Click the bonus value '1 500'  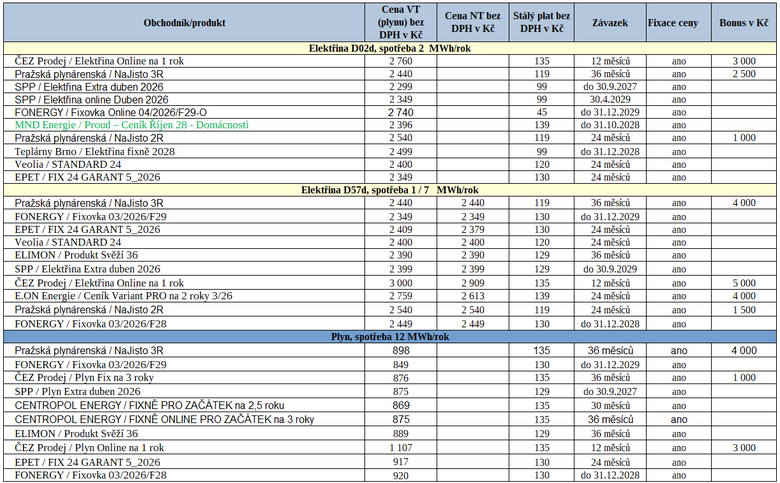click(744, 310)
